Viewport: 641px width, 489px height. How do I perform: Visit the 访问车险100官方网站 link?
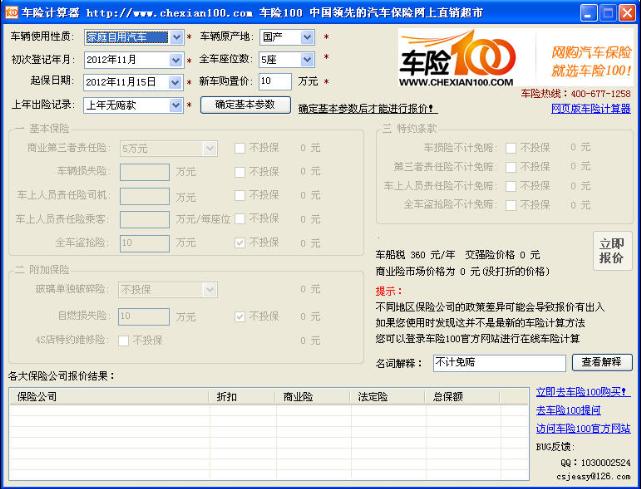click(583, 428)
